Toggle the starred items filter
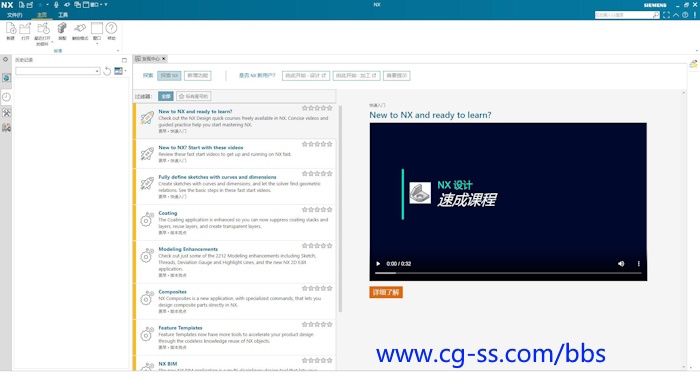This screenshot has width=700, height=378. tap(194, 96)
